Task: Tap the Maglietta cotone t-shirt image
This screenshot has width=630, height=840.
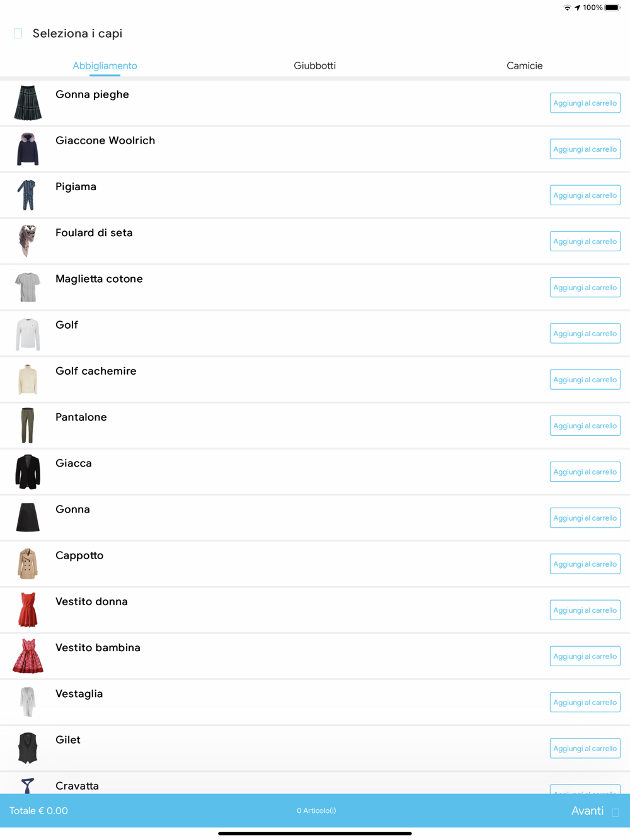Action: pyautogui.click(x=28, y=287)
